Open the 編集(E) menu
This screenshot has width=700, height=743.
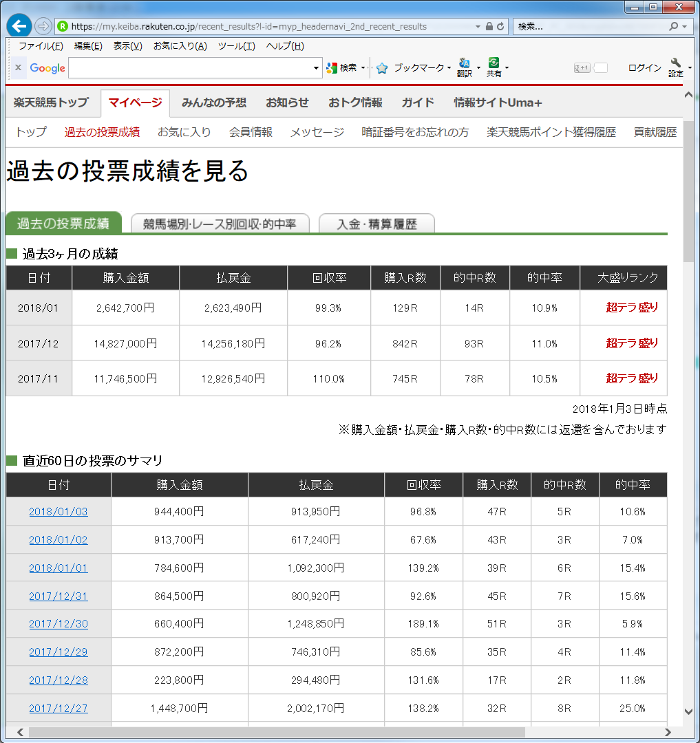coord(88,46)
